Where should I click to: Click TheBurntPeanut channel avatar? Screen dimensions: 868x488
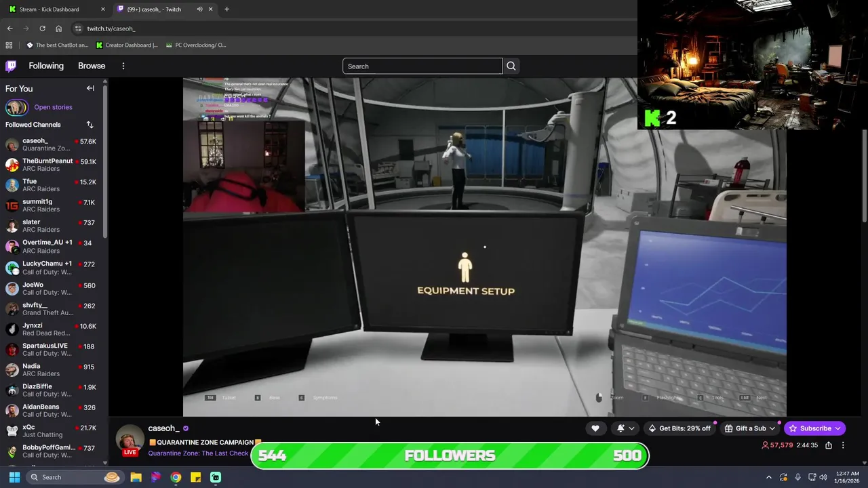pyautogui.click(x=12, y=165)
